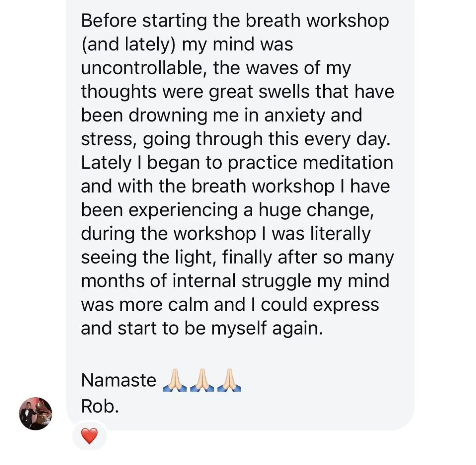Open the sender's profile picture avatar
Image resolution: width=476 pixels, height=465 pixels.
pyautogui.click(x=35, y=413)
